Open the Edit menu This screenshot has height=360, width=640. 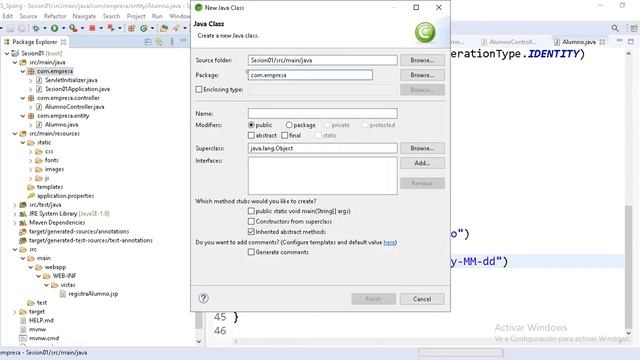tap(7, 16)
